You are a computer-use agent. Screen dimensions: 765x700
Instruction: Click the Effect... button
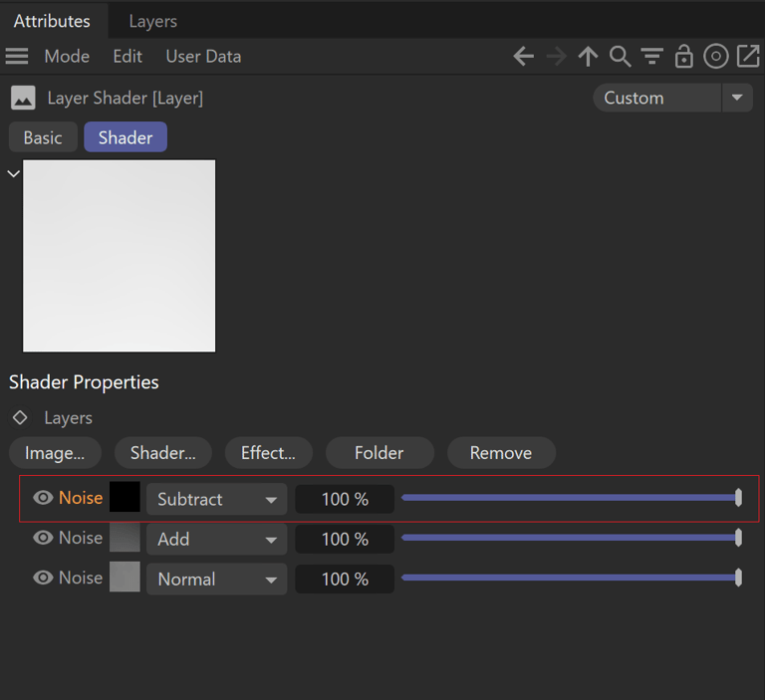pyautogui.click(x=268, y=453)
